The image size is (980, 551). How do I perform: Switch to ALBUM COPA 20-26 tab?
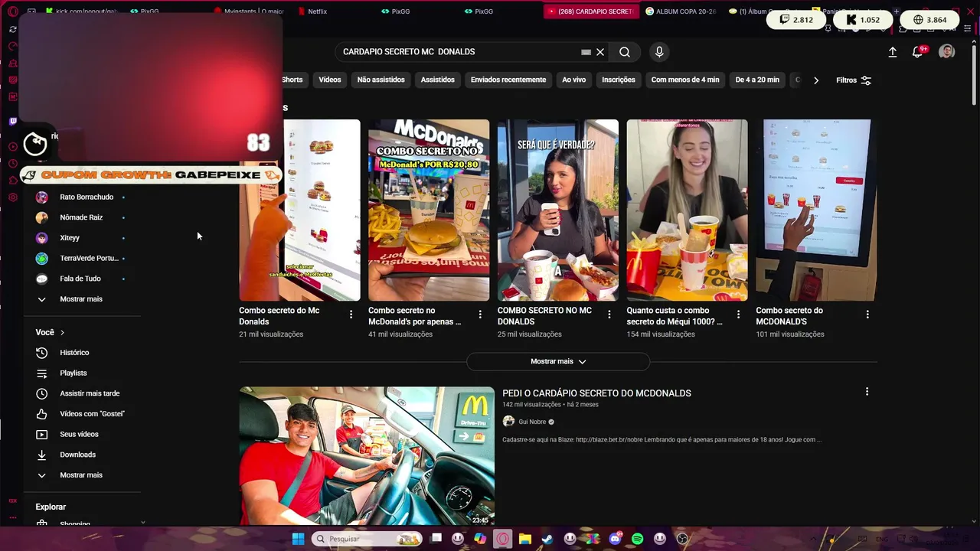681,11
